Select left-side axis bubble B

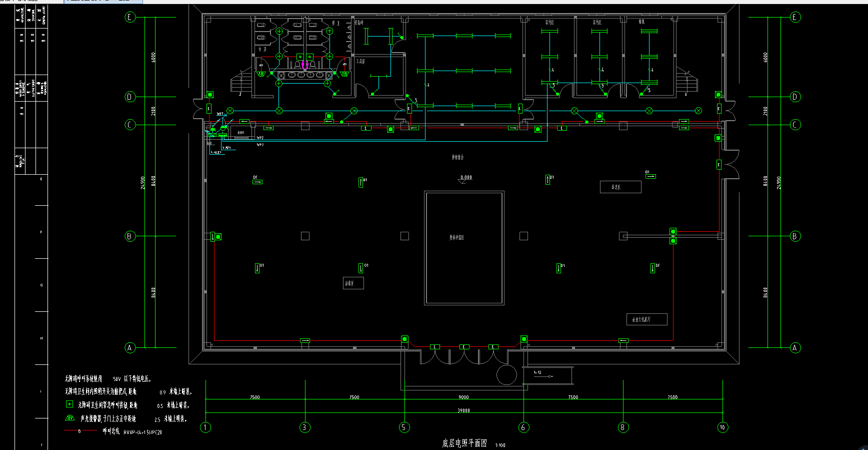(x=130, y=236)
